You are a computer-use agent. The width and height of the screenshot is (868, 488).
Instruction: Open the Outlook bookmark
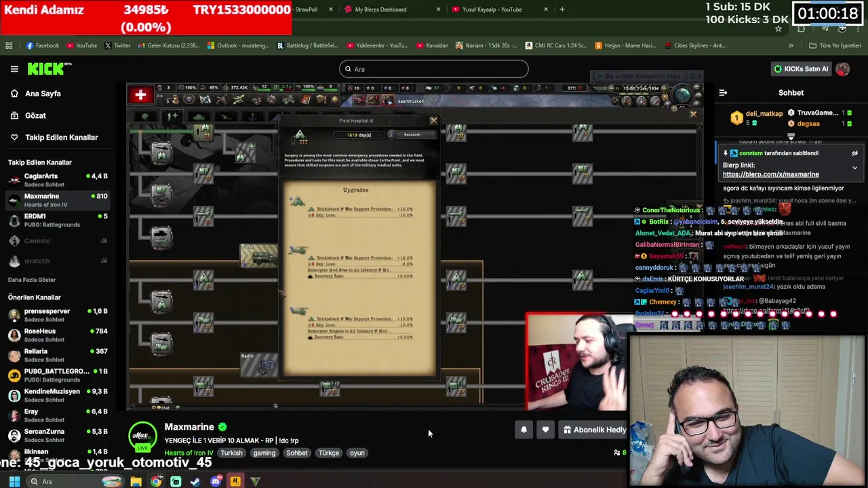coord(238,45)
